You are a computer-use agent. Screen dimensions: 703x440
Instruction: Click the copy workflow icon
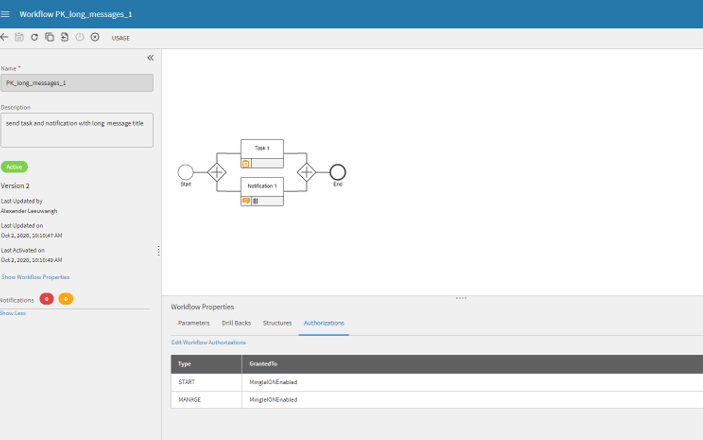click(49, 37)
